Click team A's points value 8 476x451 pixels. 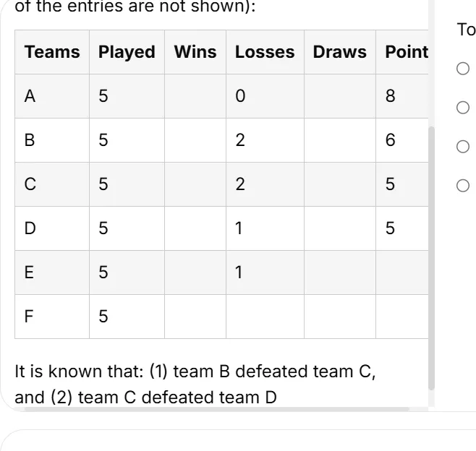coord(391,96)
